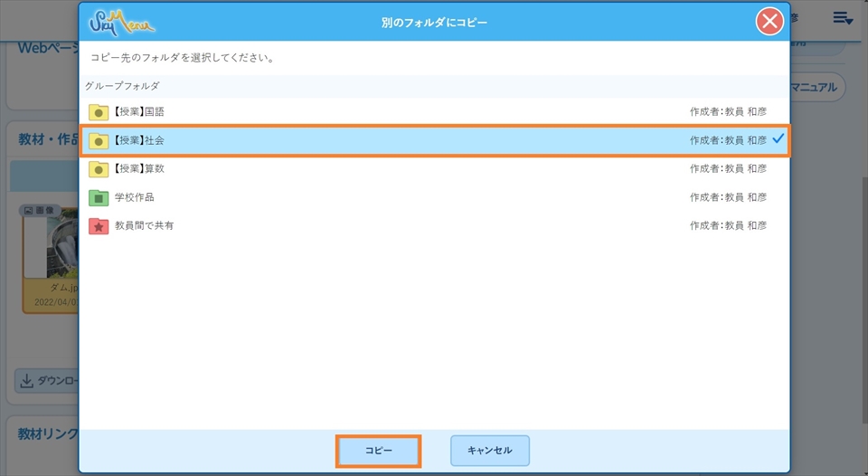Select the 【授業】算数 folder row
The width and height of the screenshot is (868, 476).
pos(434,169)
